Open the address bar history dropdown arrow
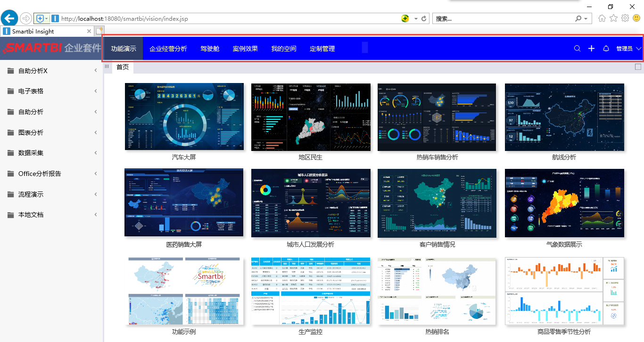The width and height of the screenshot is (644, 342). coord(416,19)
